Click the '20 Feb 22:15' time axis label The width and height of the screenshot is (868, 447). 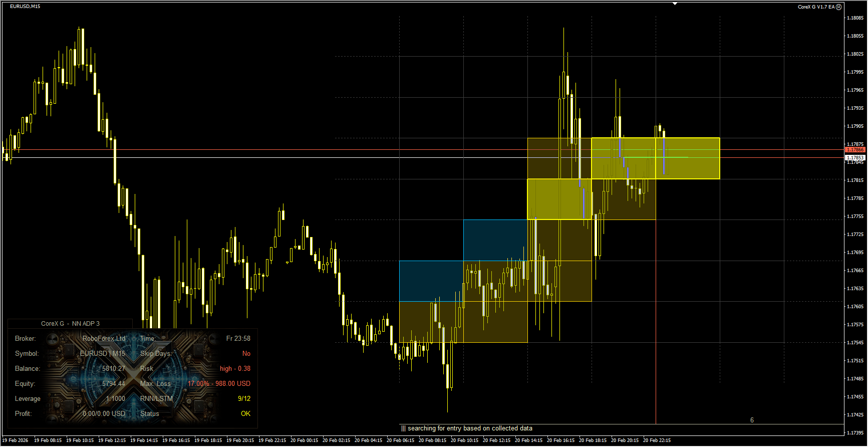click(657, 440)
